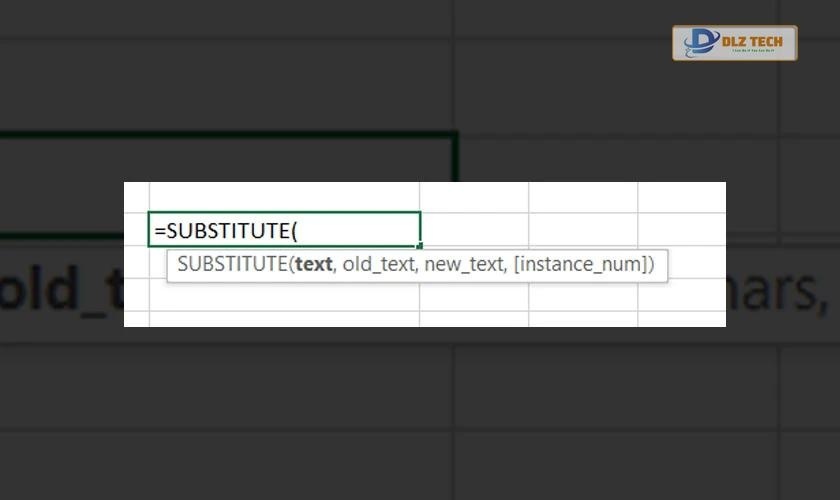Click narrow cell left of the formula cell
The width and height of the screenshot is (840, 500).
click(136, 230)
